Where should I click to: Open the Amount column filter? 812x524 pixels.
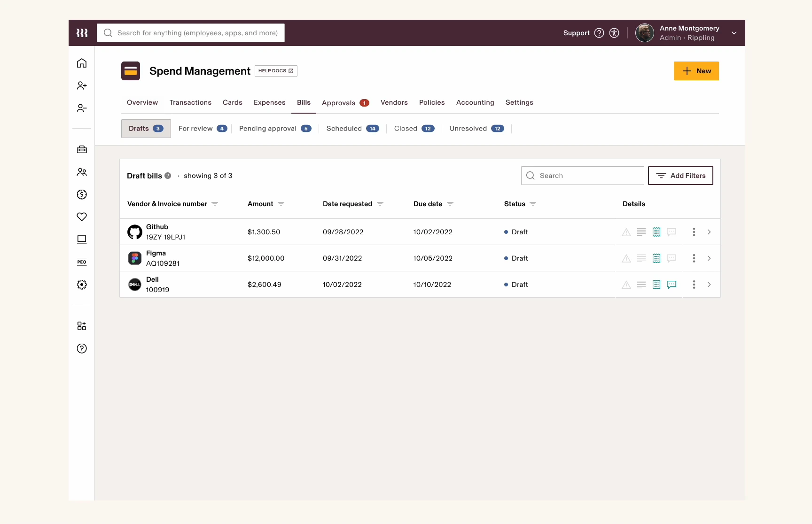point(281,204)
